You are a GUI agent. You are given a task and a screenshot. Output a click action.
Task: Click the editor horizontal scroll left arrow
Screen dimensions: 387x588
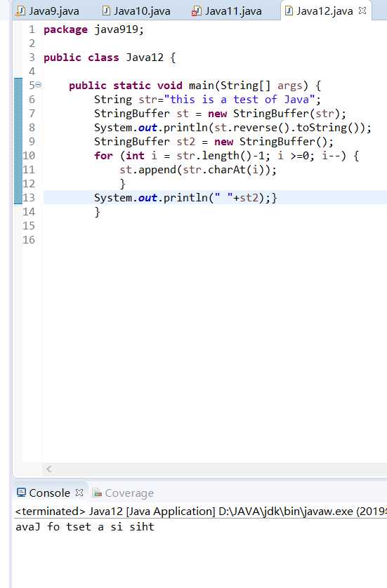click(x=48, y=469)
